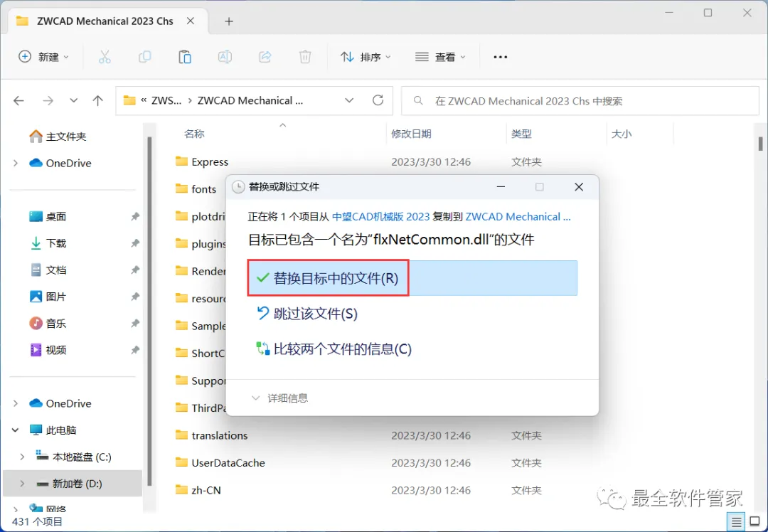The image size is (768, 532).
Task: Switch to large thumbnails view icon
Action: 754,522
